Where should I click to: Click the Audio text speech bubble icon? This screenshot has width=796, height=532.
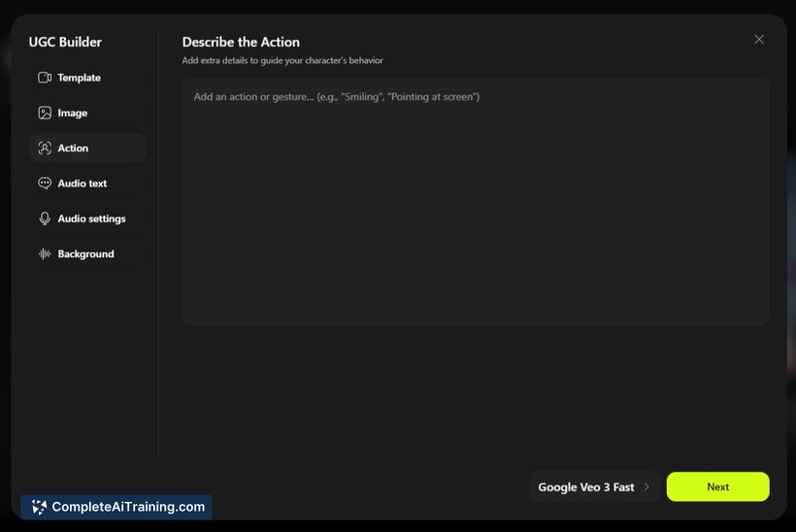click(x=45, y=183)
